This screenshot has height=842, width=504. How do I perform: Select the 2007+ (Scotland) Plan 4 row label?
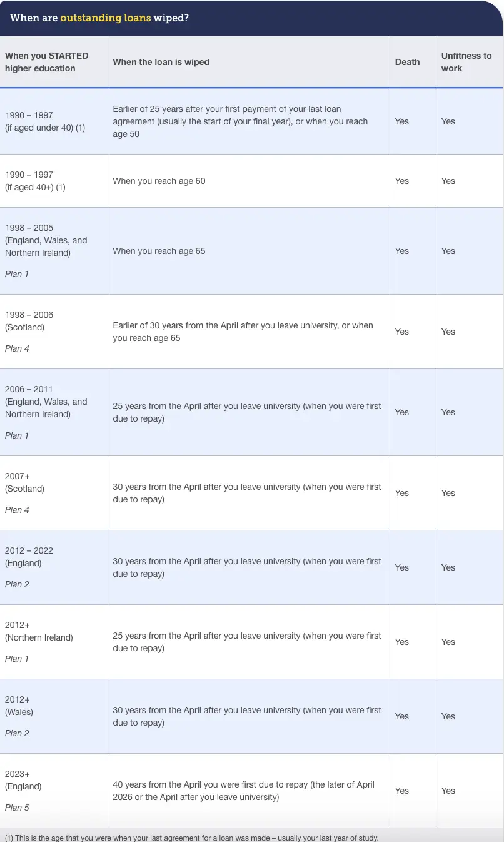coord(25,493)
